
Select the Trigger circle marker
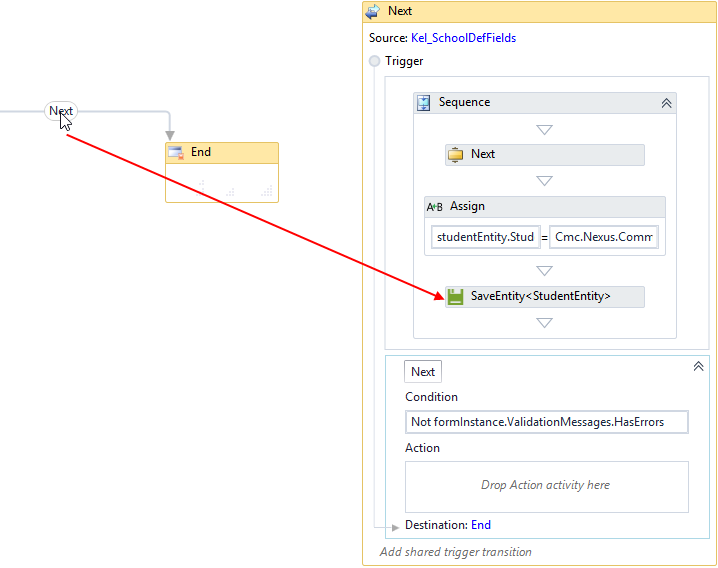(375, 61)
